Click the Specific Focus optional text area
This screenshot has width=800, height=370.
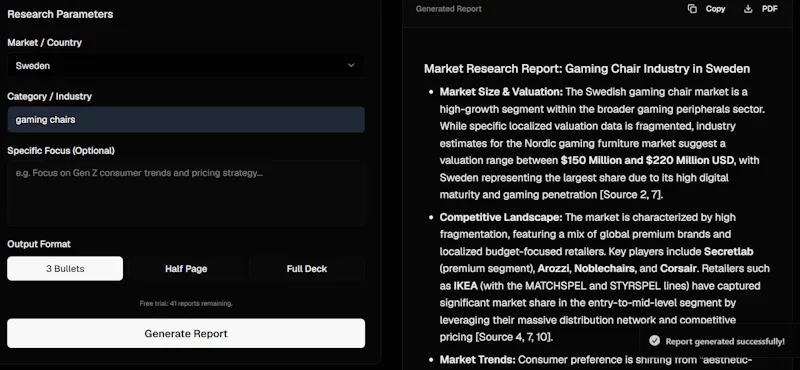click(x=186, y=193)
